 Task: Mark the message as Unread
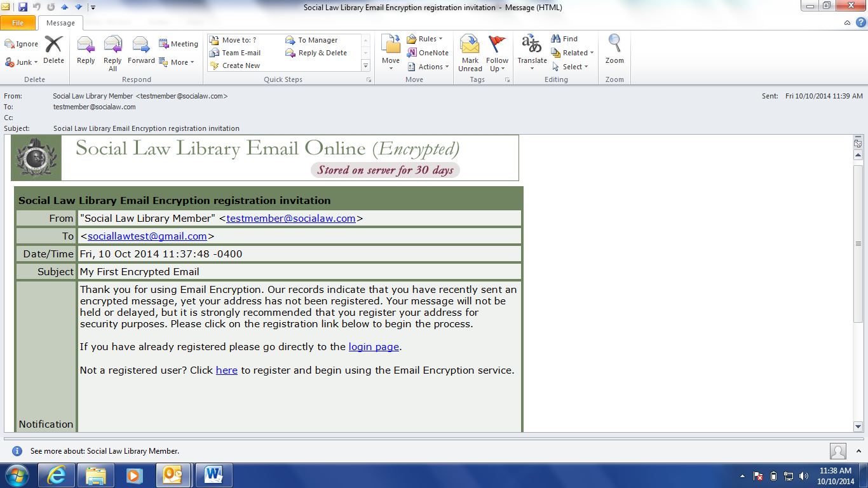click(470, 54)
